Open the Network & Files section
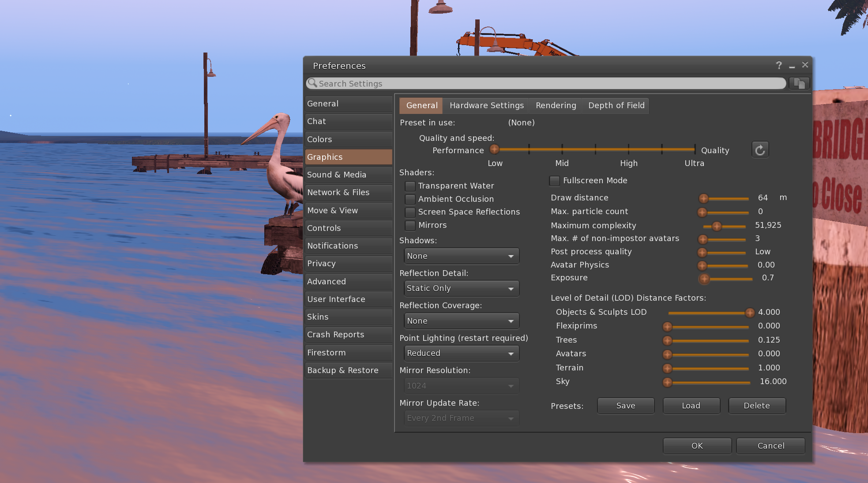 (348, 192)
